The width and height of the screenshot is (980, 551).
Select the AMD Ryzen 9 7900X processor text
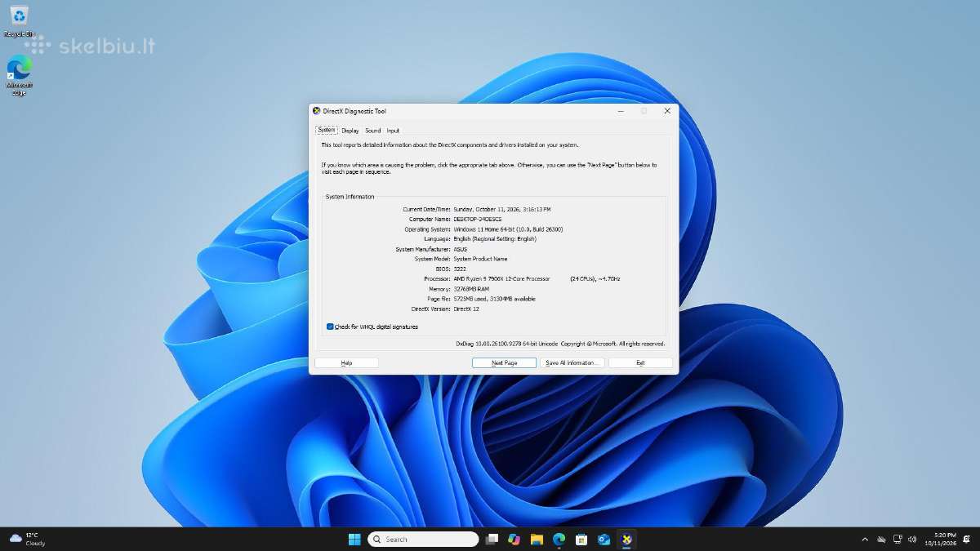(x=501, y=279)
